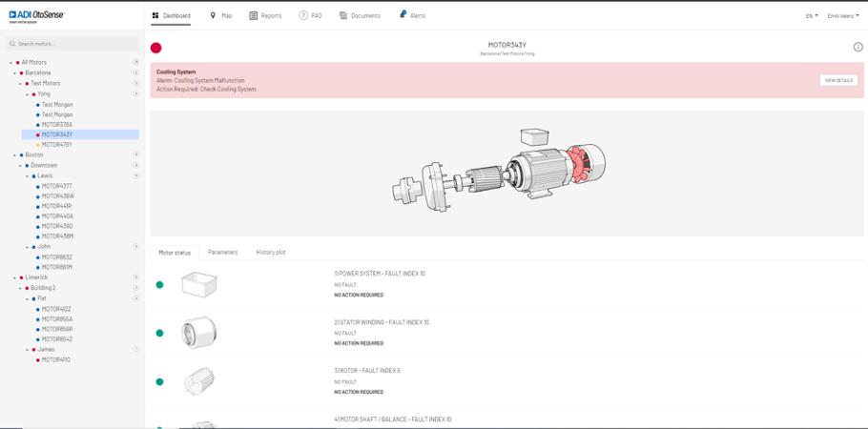Collapse the John node arrow
Viewport: 868px width, 429px height.
point(27,247)
